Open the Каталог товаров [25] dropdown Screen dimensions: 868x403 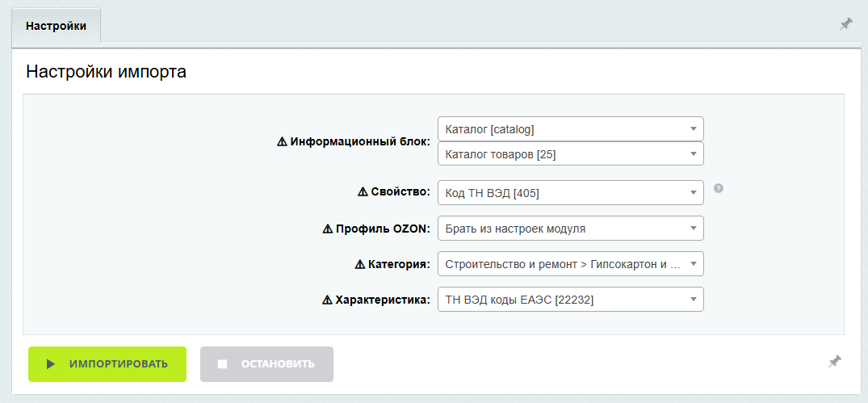tap(571, 153)
